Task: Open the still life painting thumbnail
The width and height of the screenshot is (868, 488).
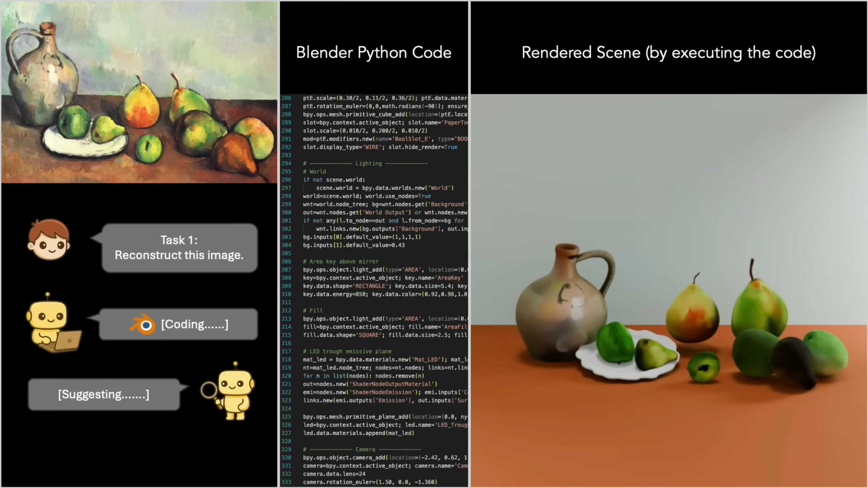Action: pos(139,92)
